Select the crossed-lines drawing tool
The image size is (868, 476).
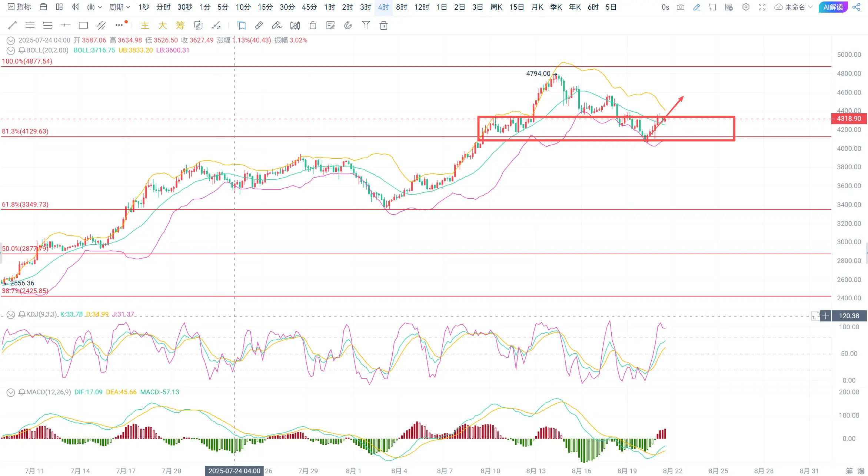[101, 25]
